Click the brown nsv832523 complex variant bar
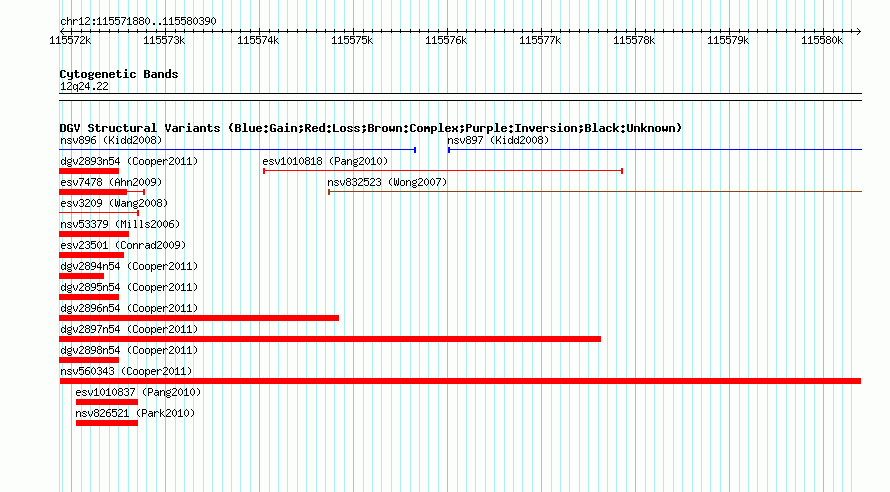The image size is (890, 492). pyautogui.click(x=595, y=192)
